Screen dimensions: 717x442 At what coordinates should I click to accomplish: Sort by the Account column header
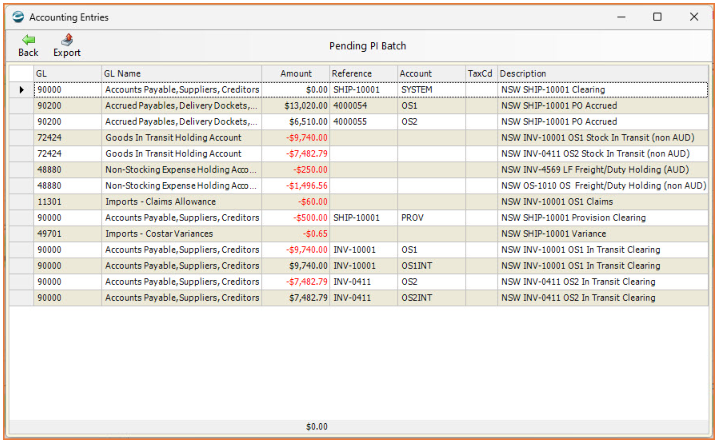click(x=431, y=74)
